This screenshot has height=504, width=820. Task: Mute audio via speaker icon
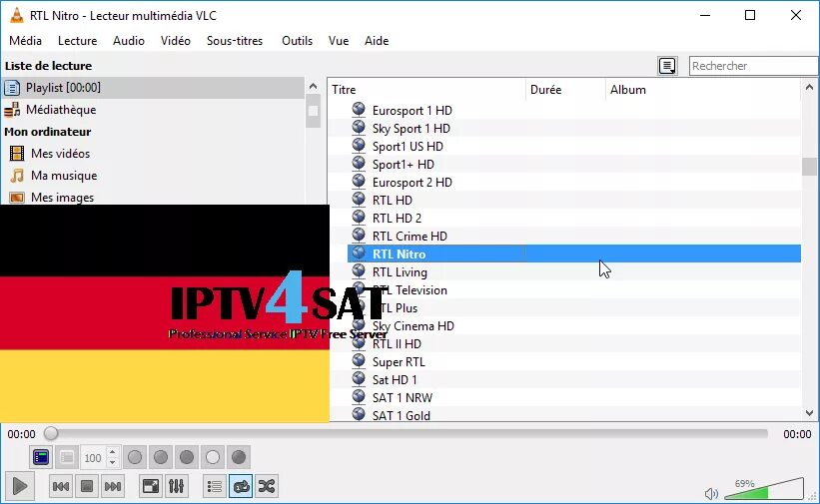pyautogui.click(x=711, y=493)
